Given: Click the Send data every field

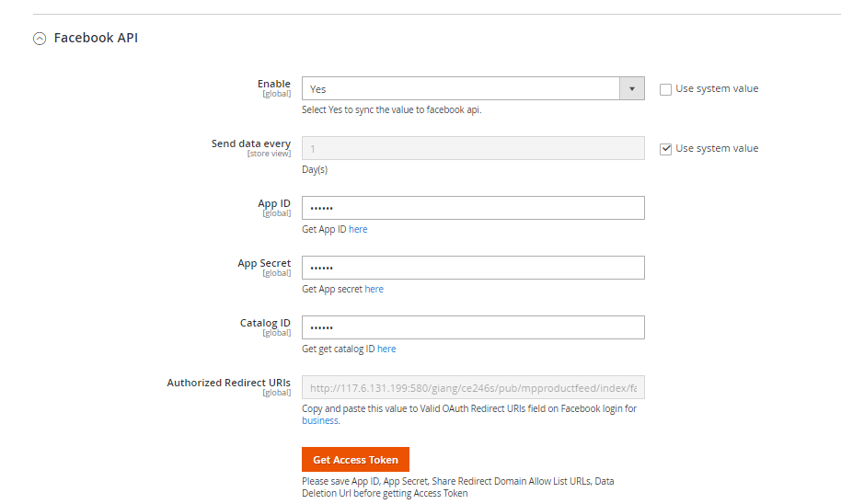Looking at the screenshot, I should point(472,148).
